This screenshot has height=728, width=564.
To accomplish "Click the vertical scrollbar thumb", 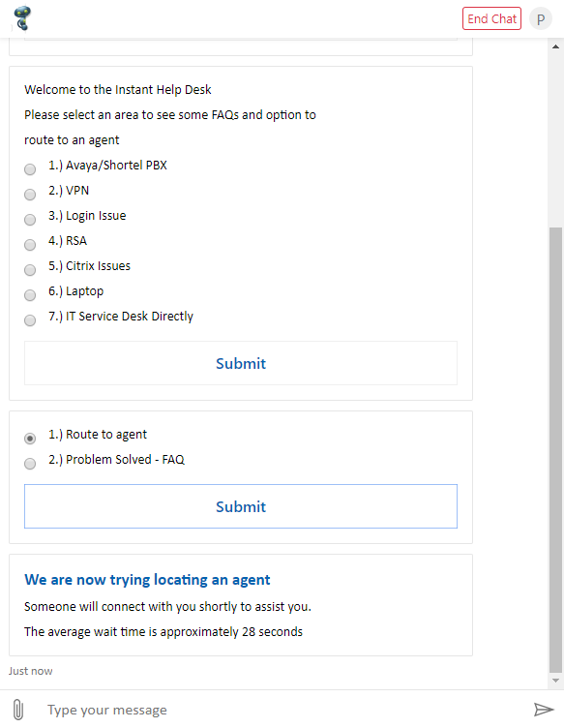I will pos(555,449).
